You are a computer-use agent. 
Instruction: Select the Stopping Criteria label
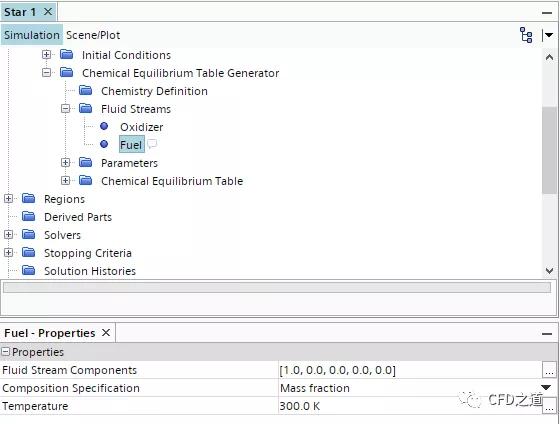point(88,253)
